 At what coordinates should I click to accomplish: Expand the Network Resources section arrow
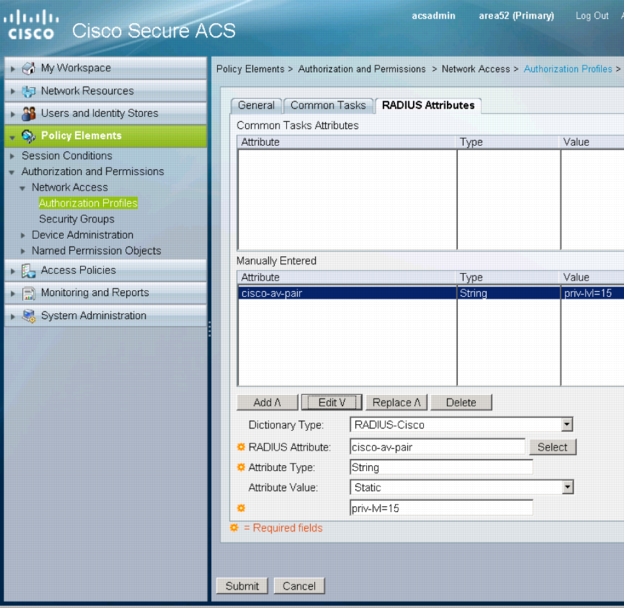point(13,91)
